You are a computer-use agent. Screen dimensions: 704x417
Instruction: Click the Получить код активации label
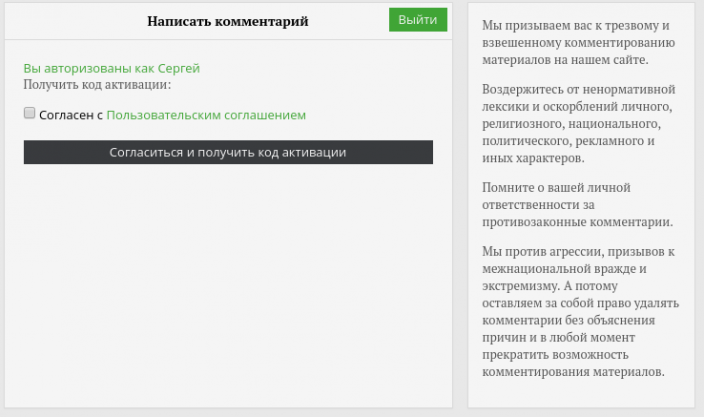tap(97, 85)
